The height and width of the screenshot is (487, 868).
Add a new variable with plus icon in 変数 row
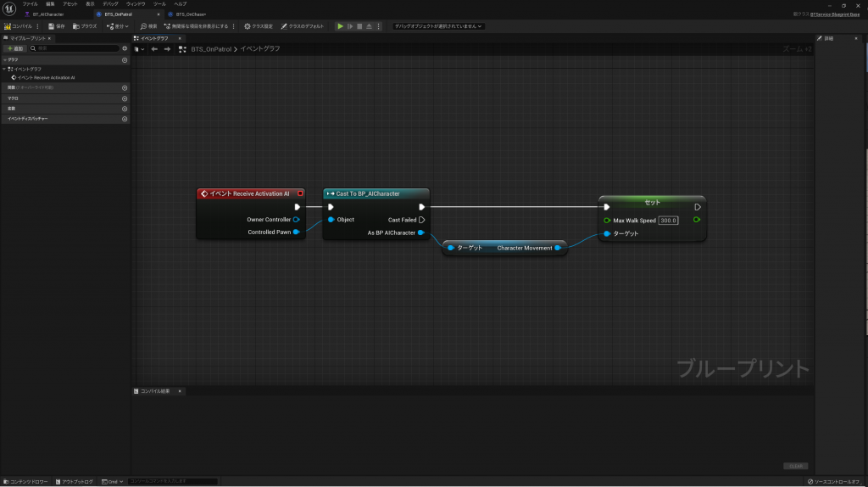click(125, 109)
